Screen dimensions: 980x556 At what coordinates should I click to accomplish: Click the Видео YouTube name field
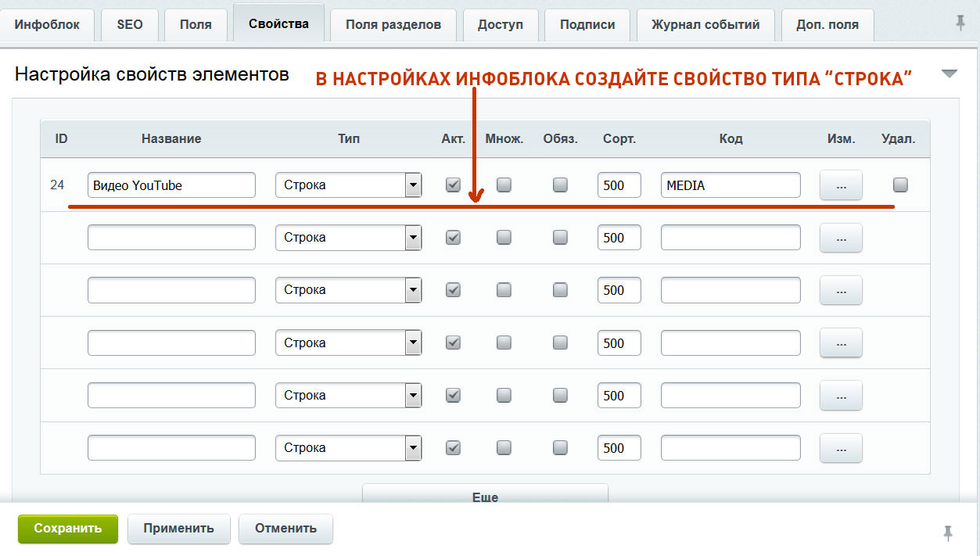click(x=171, y=185)
